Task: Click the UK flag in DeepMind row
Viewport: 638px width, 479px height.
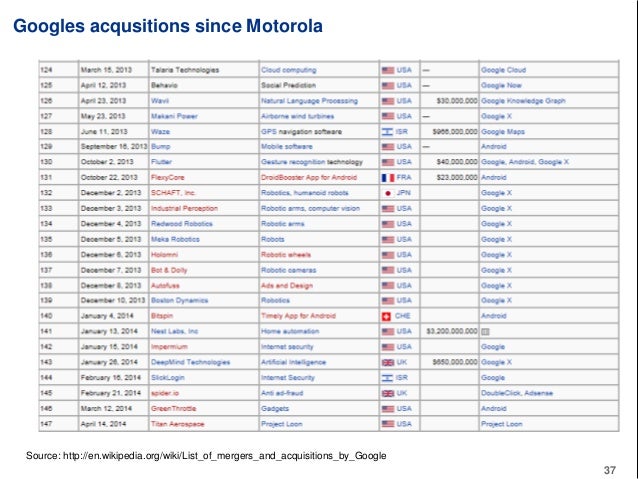Action: pyautogui.click(x=388, y=363)
